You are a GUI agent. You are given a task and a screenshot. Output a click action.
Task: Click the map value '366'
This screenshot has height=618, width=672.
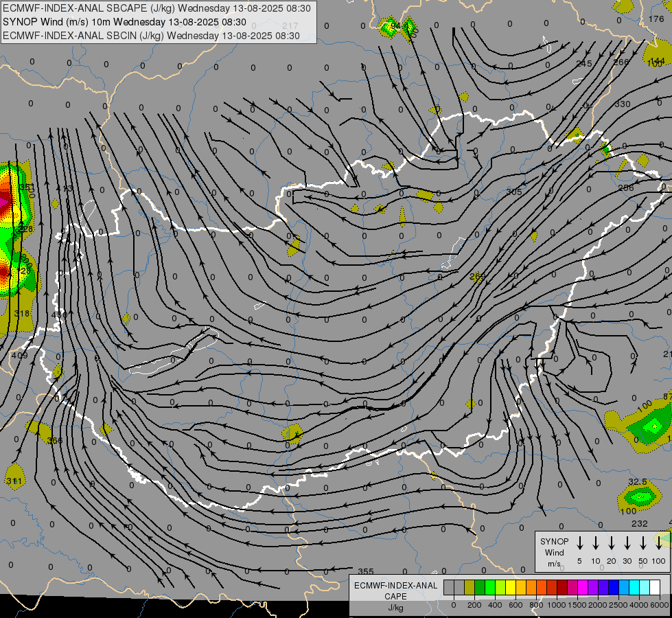[55, 441]
